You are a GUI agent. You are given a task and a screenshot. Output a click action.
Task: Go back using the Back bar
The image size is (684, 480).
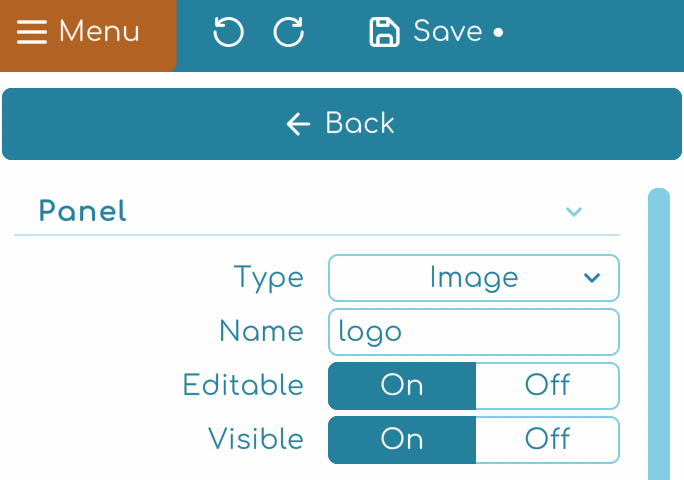point(342,124)
